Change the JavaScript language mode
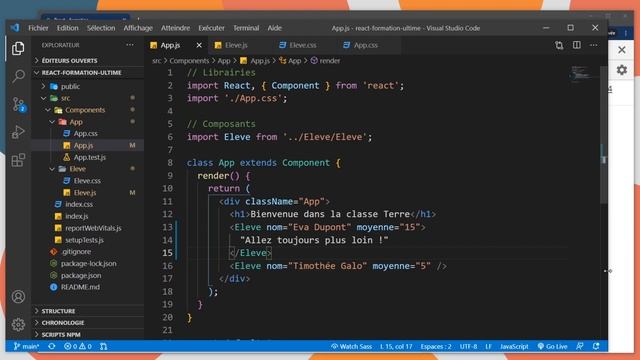Screen dimensions: 640x360 pyautogui.click(x=514, y=347)
